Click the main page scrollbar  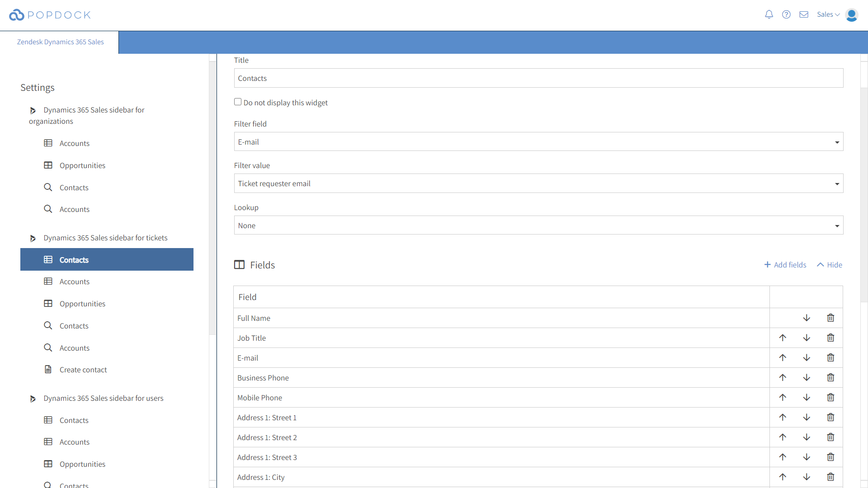point(864,194)
